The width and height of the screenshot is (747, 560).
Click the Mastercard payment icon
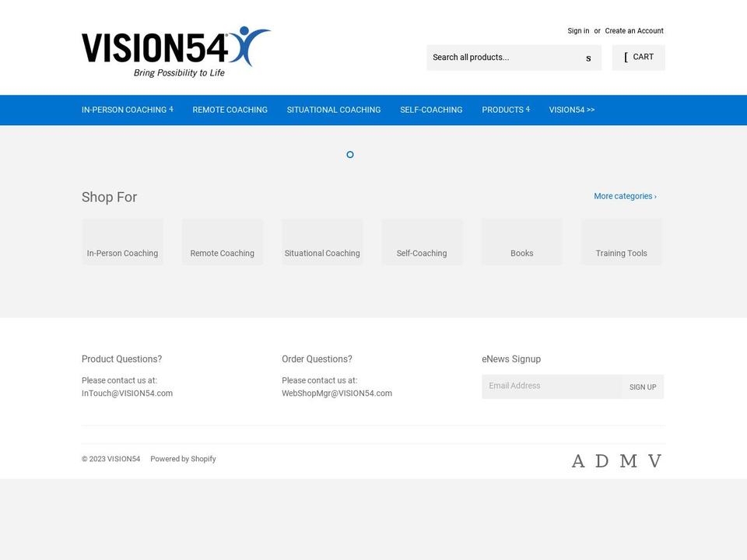coord(629,461)
